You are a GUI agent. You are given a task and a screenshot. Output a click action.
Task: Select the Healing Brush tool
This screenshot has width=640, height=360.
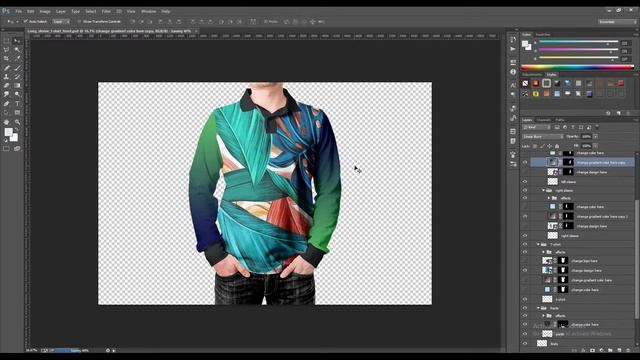click(7, 68)
